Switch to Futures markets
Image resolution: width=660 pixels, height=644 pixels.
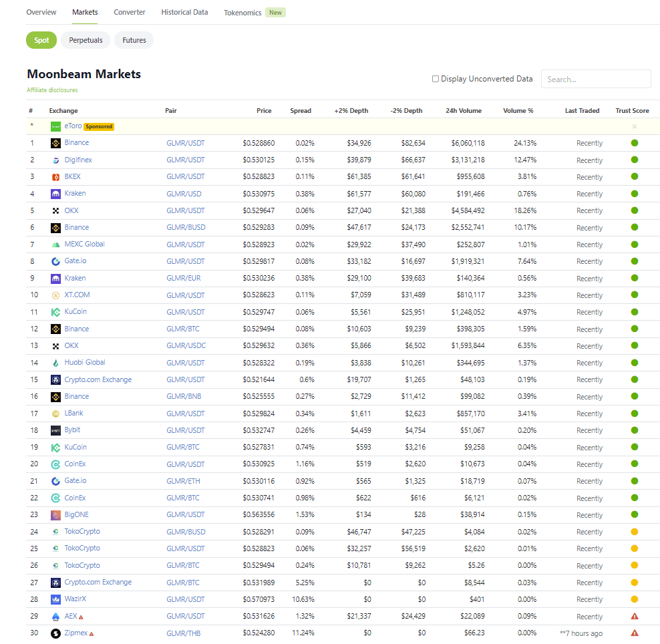click(134, 40)
